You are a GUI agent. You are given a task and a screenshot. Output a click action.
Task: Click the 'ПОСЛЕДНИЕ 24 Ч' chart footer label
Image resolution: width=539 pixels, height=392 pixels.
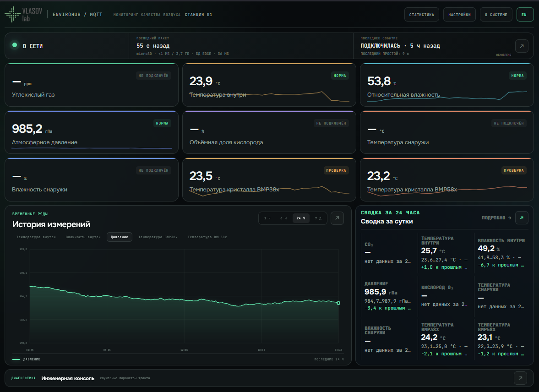(x=329, y=359)
